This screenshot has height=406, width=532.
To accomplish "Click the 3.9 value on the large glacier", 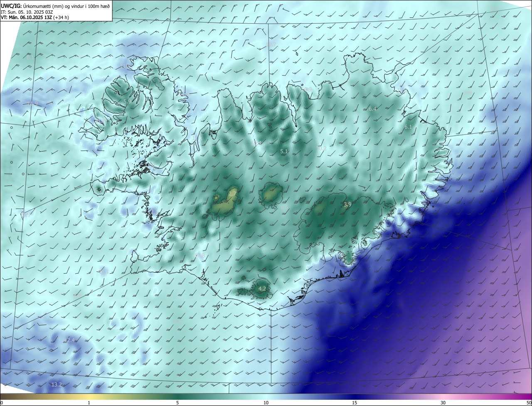I will pyautogui.click(x=347, y=204).
